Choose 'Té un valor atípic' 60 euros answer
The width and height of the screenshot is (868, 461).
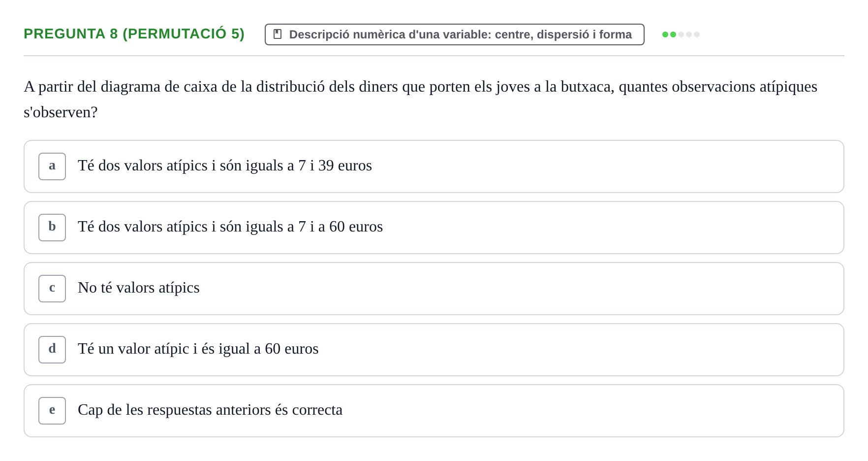[x=434, y=350]
